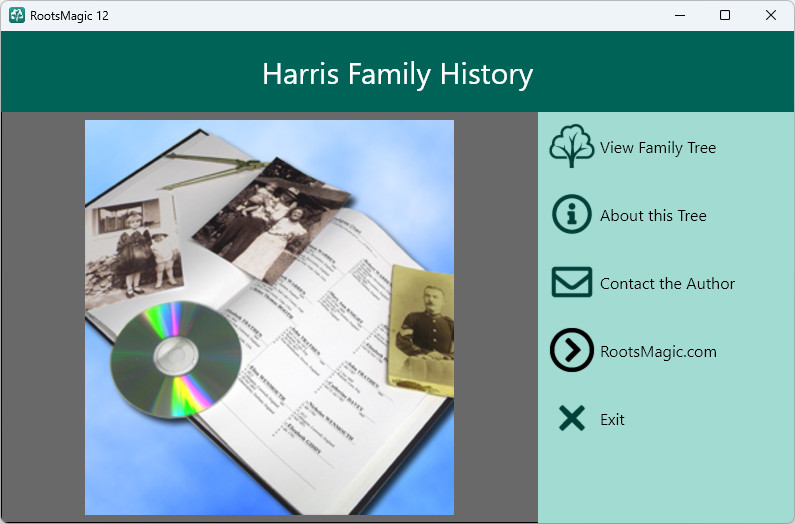Click the family history book cover image
This screenshot has height=524, width=795.
click(x=269, y=318)
